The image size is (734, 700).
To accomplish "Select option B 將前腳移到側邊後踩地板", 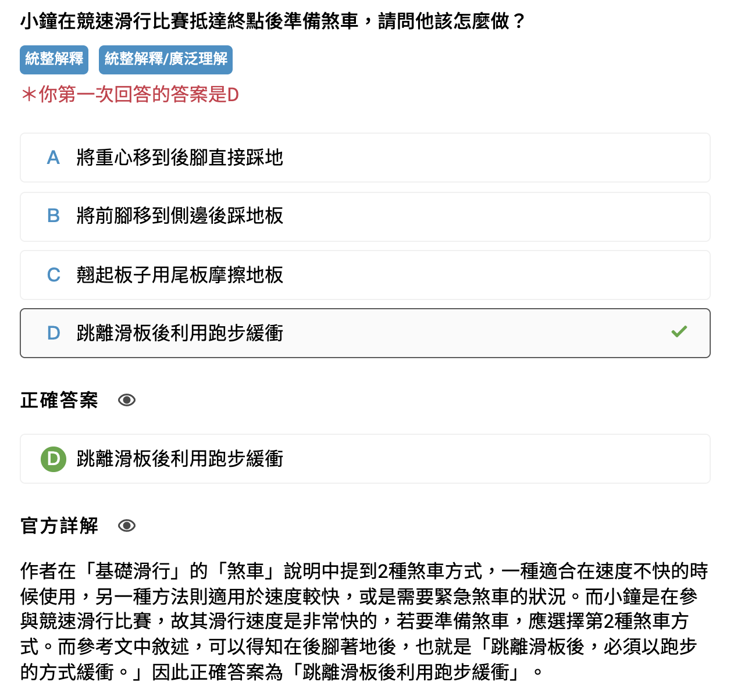I will point(365,216).
